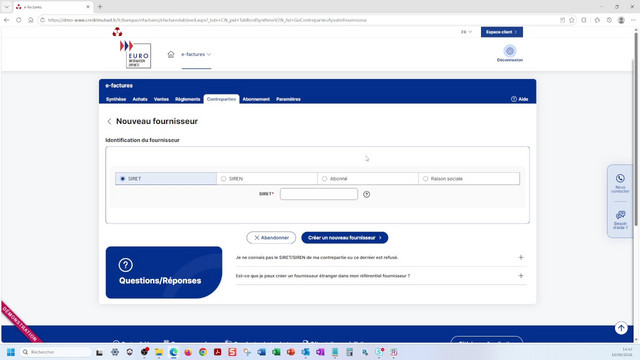The image size is (640, 360).
Task: Open Besoin d'aide chat icon
Action: [x=620, y=215]
